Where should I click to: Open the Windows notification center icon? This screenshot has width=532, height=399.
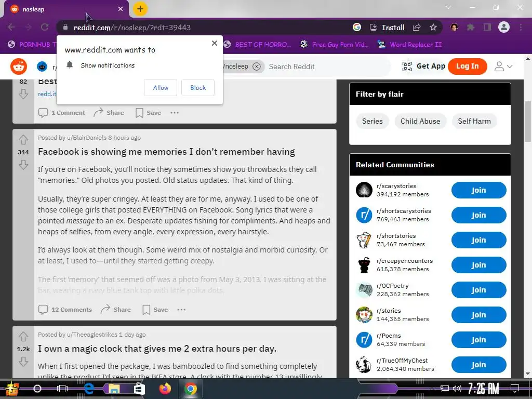515,389
